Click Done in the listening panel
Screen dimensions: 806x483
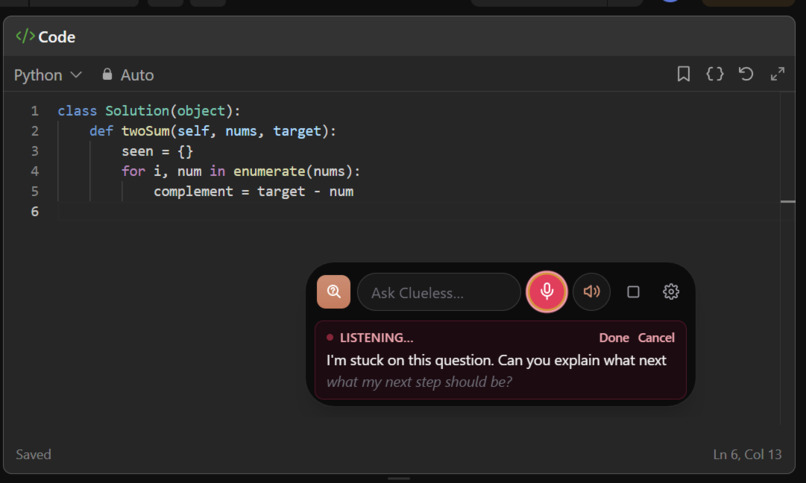[x=614, y=338]
